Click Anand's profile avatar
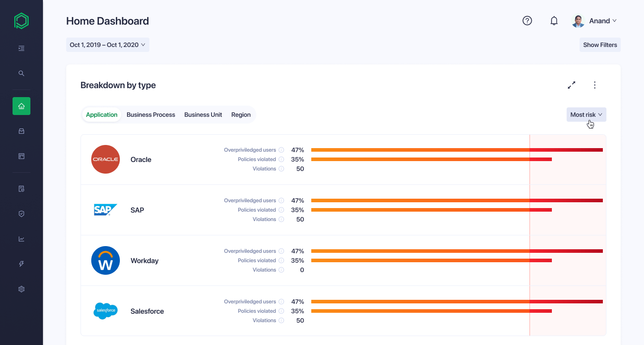This screenshot has height=345, width=644. click(x=578, y=21)
